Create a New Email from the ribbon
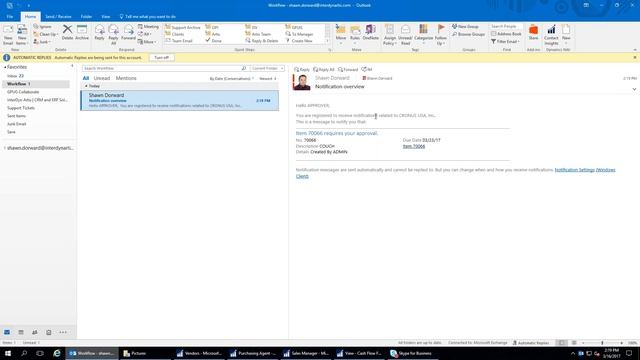The height and width of the screenshot is (360, 640). click(8, 35)
